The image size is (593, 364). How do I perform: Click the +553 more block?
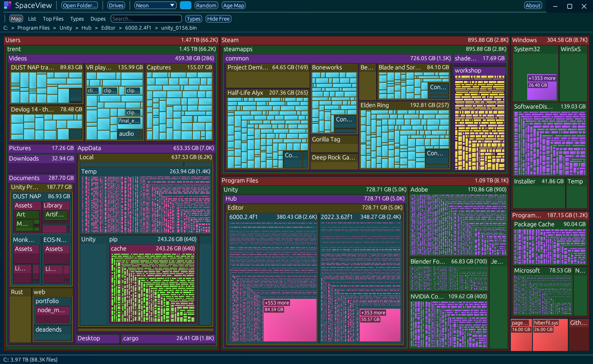290,320
